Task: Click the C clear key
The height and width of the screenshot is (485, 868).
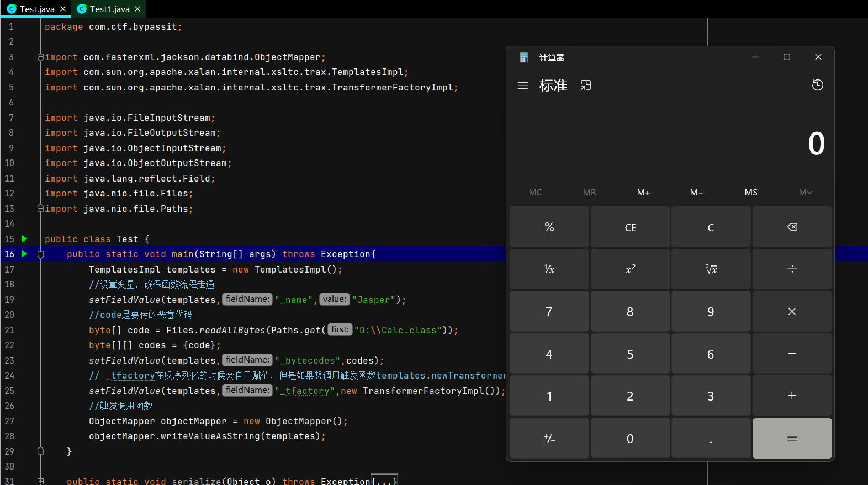Action: (711, 227)
